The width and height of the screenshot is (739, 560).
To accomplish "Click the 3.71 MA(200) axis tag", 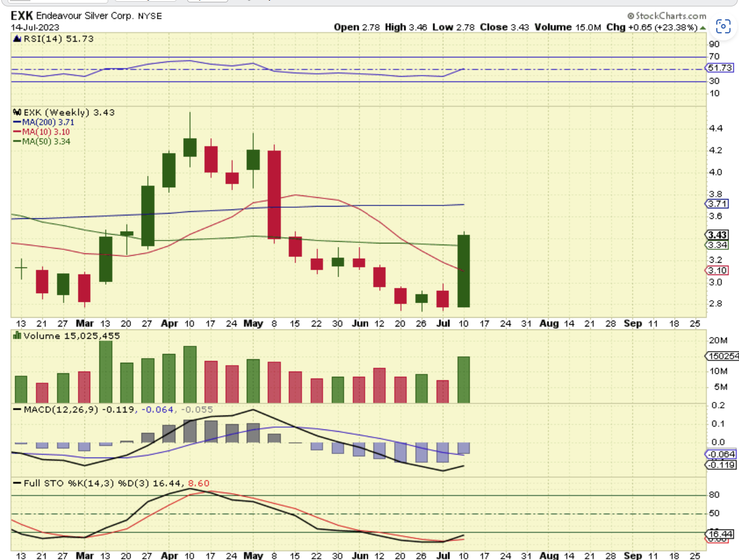I will click(717, 204).
